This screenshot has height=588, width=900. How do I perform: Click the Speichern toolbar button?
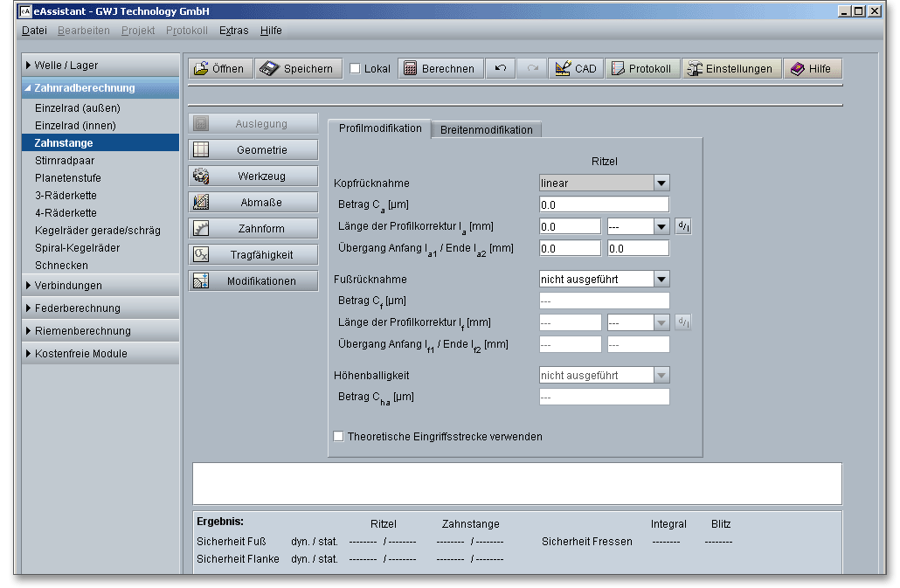point(297,69)
